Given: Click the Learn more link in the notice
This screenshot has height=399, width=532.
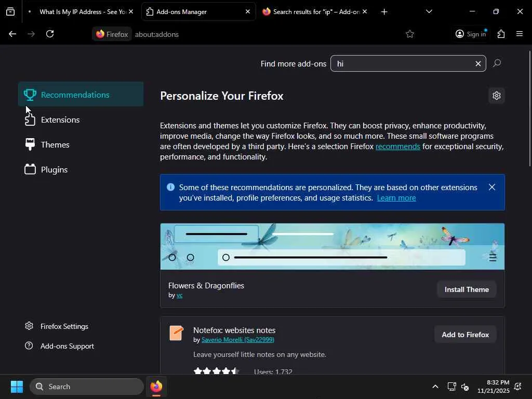Looking at the screenshot, I should (396, 198).
